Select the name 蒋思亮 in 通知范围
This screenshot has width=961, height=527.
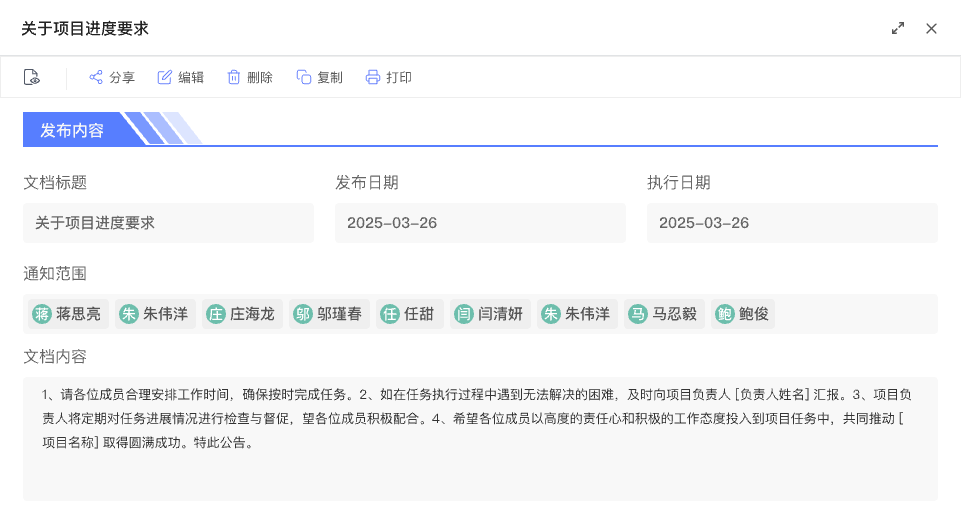click(x=78, y=314)
